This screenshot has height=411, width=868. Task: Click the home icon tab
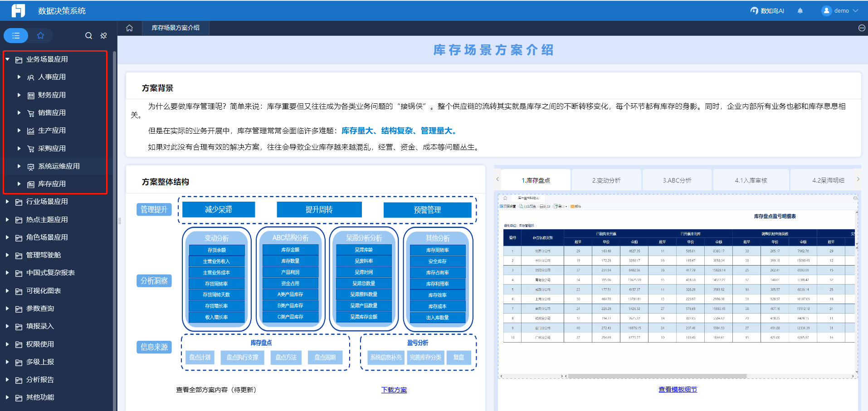coord(129,28)
